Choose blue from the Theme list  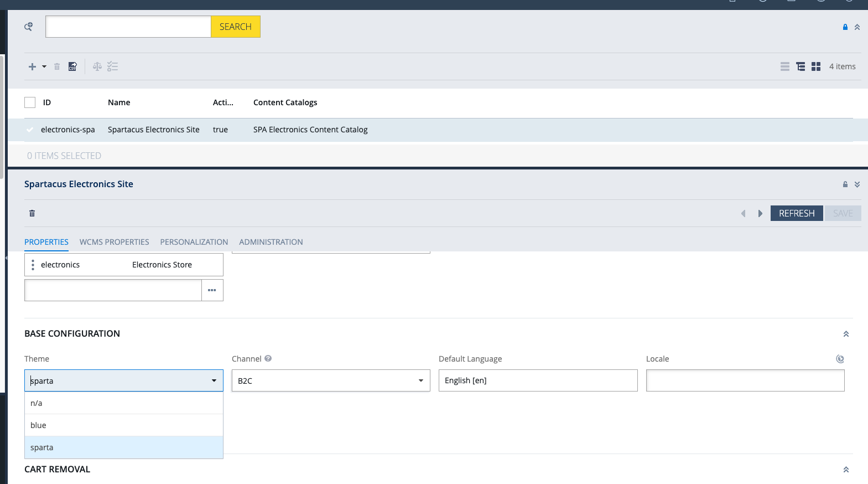(124, 425)
